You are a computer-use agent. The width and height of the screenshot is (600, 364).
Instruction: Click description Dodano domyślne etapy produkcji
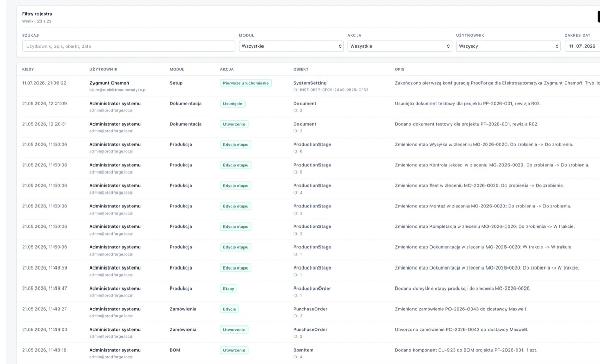pos(463,289)
